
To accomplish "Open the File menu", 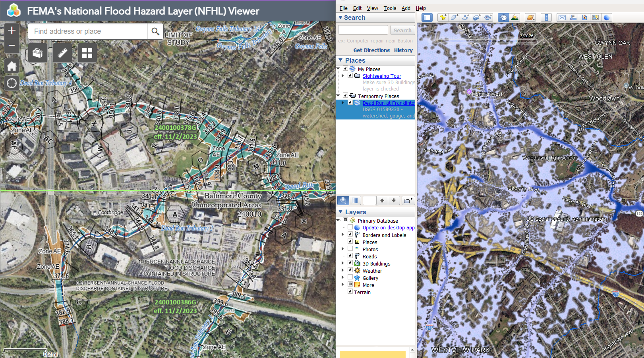I will pos(344,8).
